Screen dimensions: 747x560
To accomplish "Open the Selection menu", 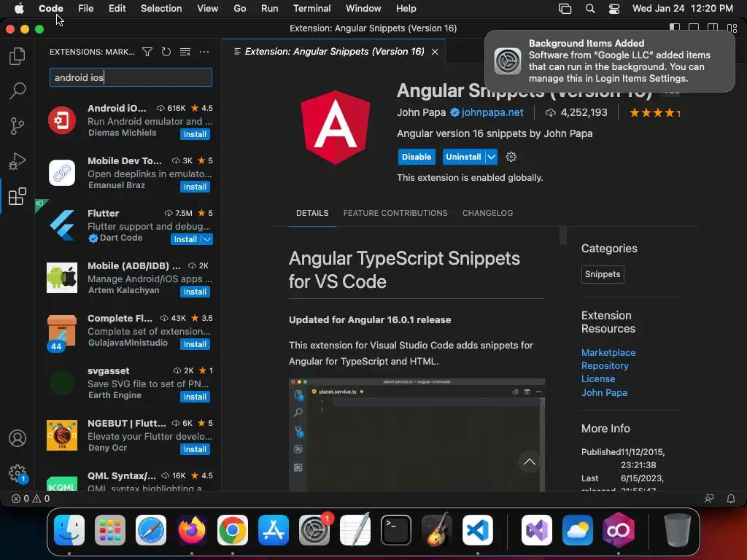I will (x=161, y=9).
